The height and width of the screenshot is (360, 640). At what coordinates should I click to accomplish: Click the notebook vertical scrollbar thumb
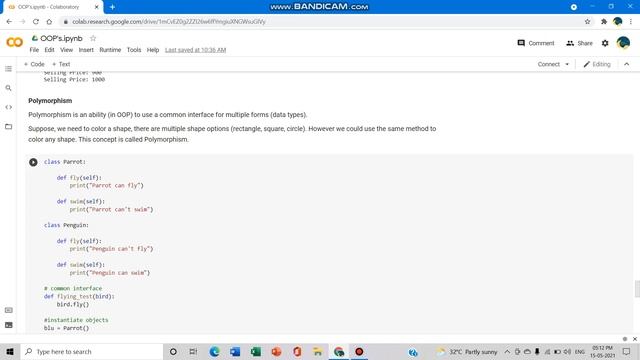(x=637, y=289)
